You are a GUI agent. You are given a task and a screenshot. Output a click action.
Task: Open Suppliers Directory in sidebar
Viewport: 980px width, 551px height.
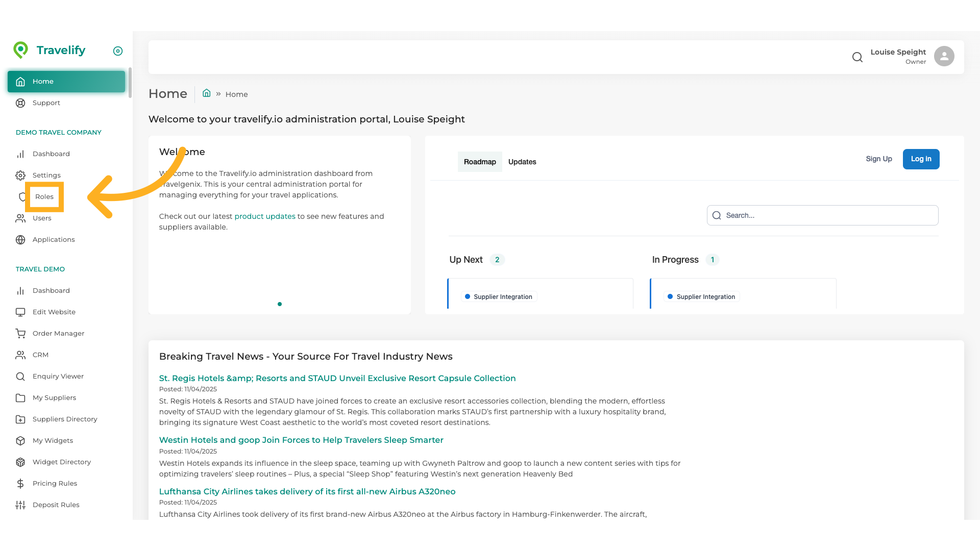click(x=65, y=419)
